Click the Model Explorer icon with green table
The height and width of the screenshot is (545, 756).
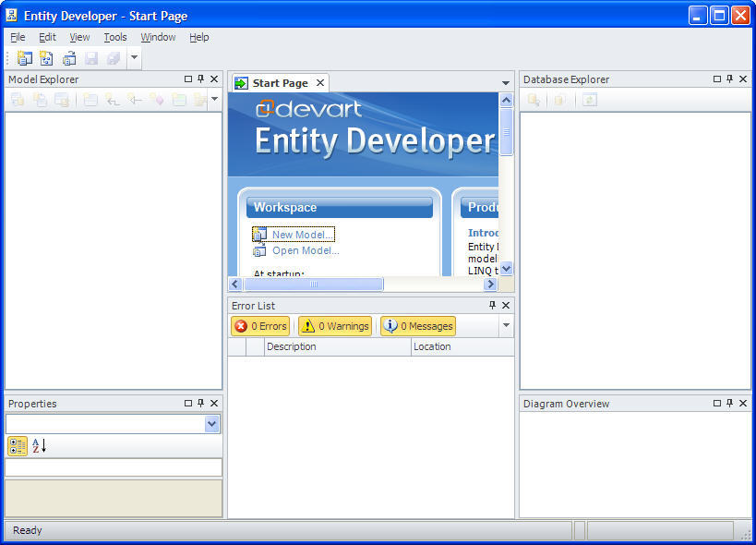(179, 100)
